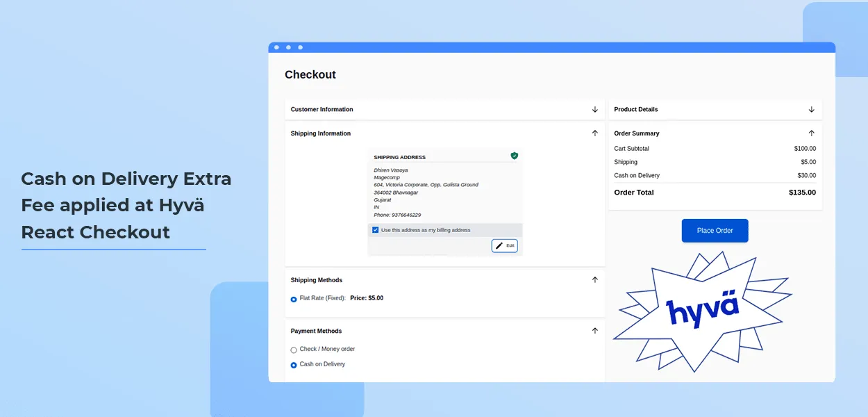868x417 pixels.
Task: Click the SHIPPING ADDRESS card title
Action: 399,158
